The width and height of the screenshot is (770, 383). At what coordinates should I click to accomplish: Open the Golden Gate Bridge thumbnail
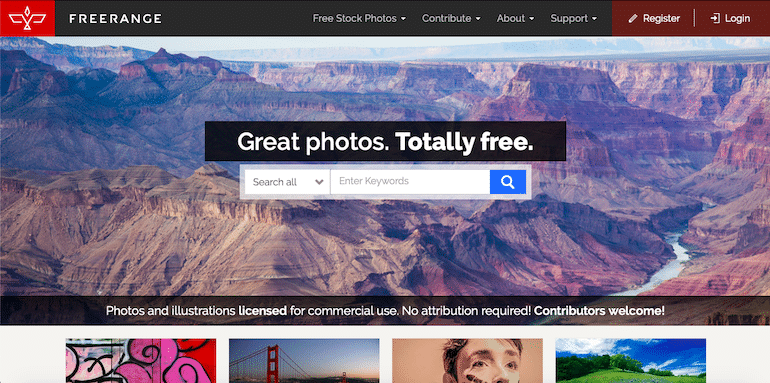click(x=304, y=360)
